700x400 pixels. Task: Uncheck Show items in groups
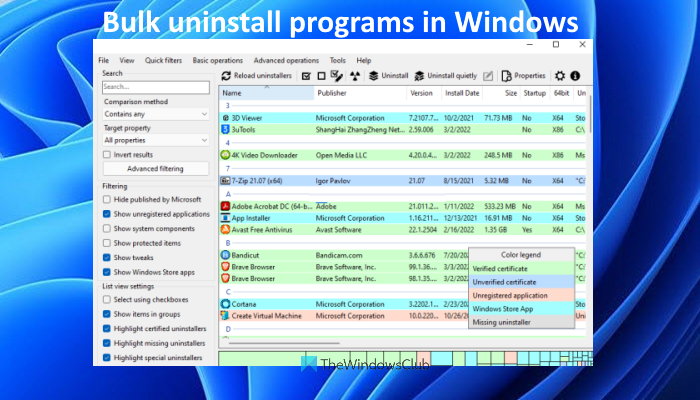coord(107,314)
